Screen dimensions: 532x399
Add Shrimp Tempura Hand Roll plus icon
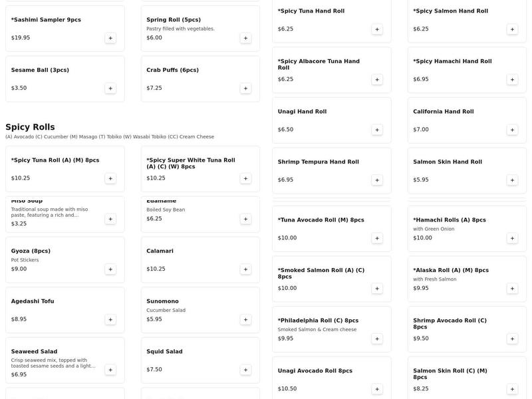tap(377, 180)
